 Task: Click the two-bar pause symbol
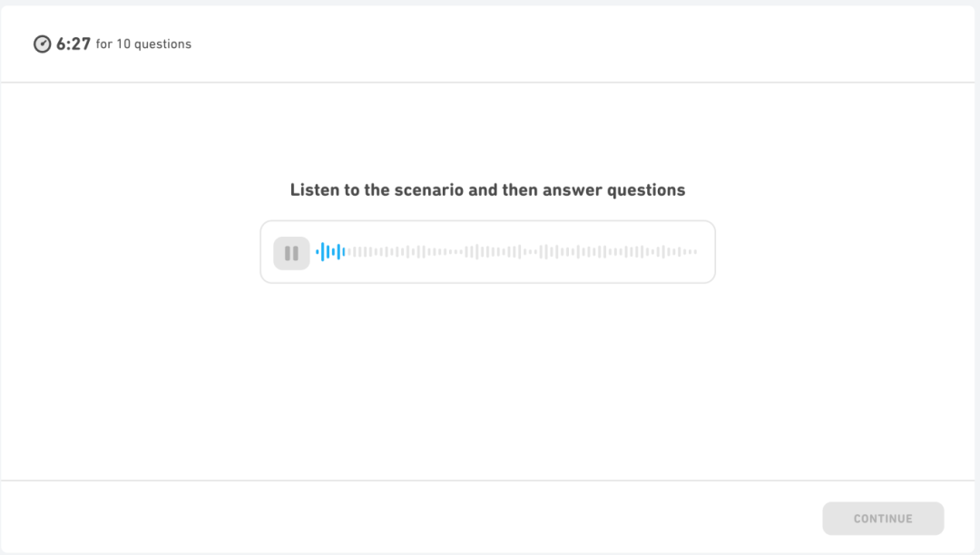tap(291, 253)
